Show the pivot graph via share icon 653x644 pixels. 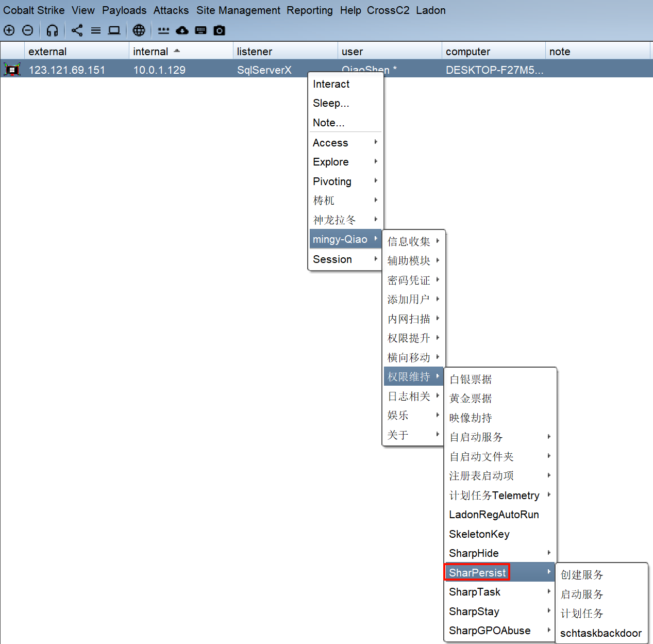(77, 30)
